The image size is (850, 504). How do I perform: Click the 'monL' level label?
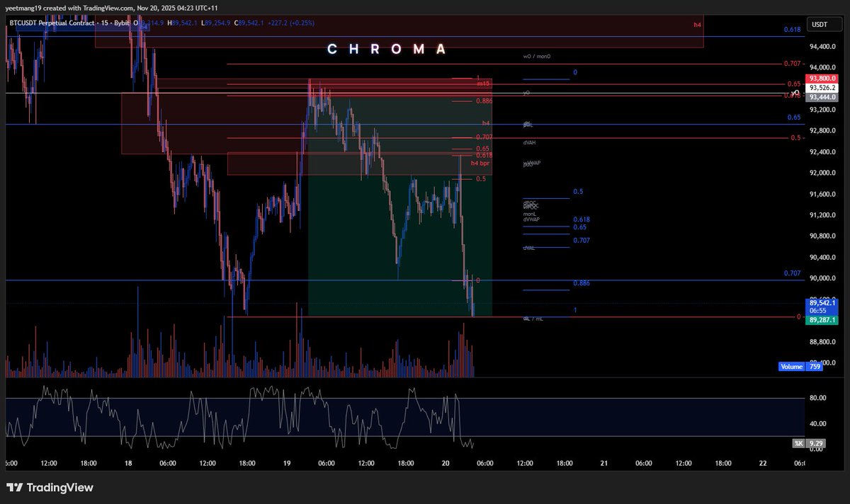pyautogui.click(x=530, y=214)
